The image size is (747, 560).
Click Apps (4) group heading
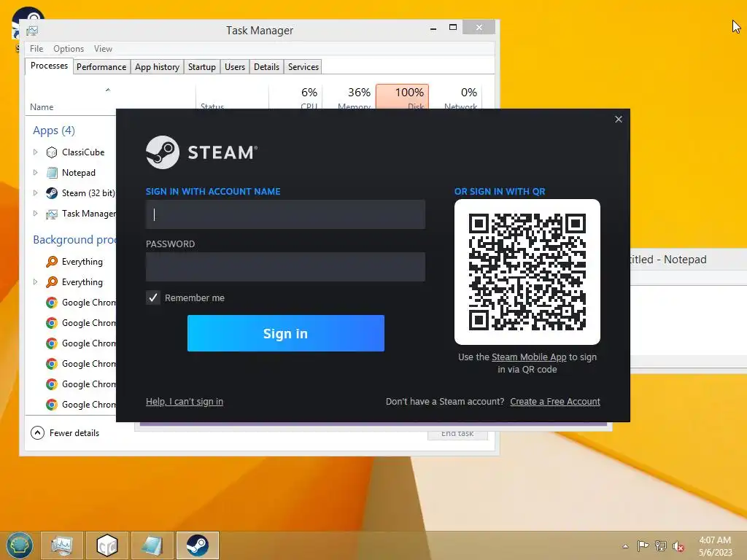tap(54, 131)
